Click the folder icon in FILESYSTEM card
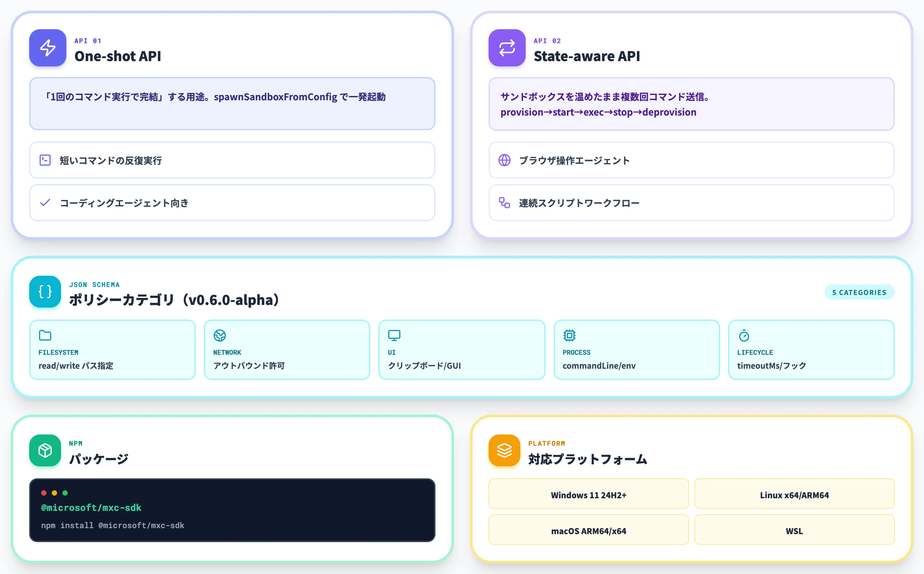 click(45, 335)
